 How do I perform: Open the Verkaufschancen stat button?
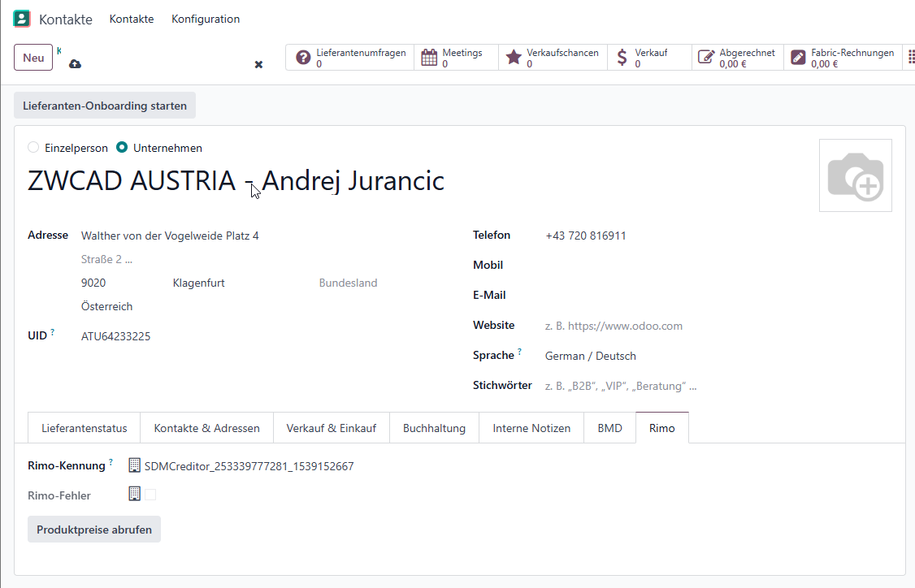(553, 57)
